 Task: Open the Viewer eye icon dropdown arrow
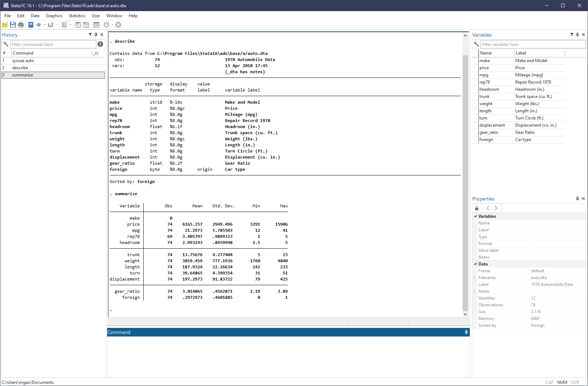[x=45, y=25]
